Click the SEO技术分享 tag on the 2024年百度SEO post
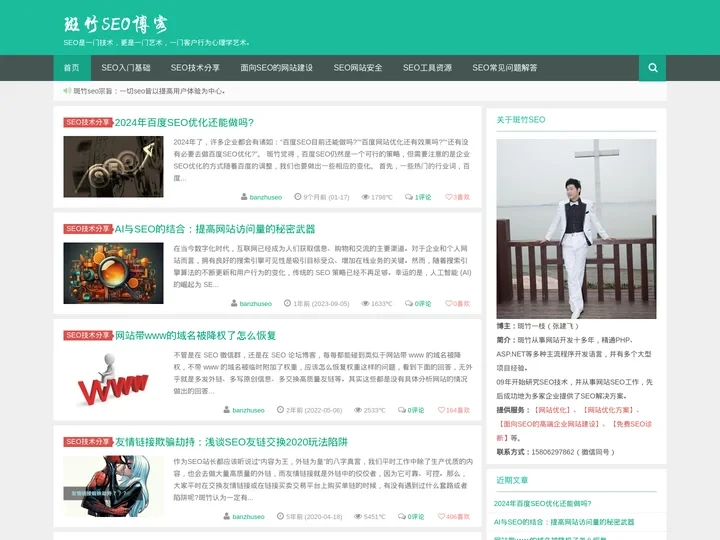Screen dimensions: 720x540 [x=88, y=123]
